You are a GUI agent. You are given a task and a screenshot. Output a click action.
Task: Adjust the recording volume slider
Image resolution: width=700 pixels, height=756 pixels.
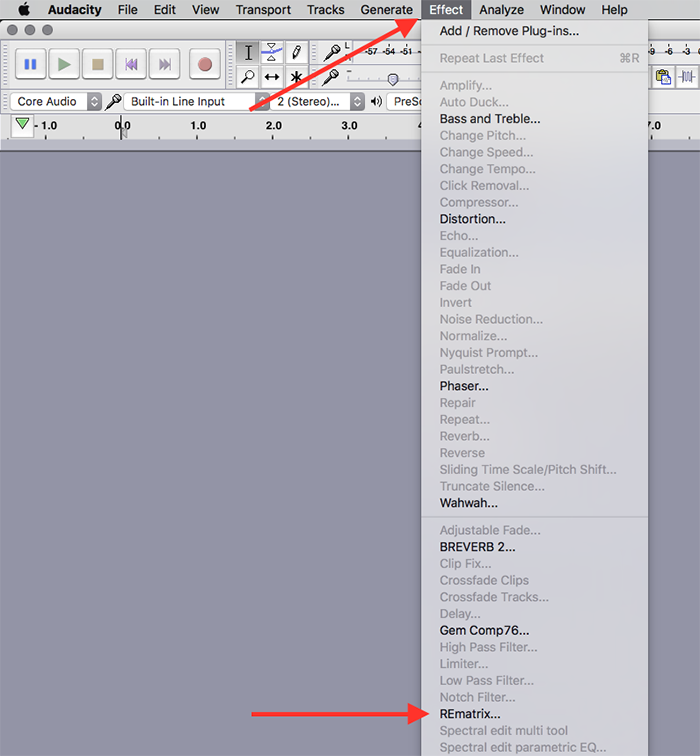coord(393,79)
